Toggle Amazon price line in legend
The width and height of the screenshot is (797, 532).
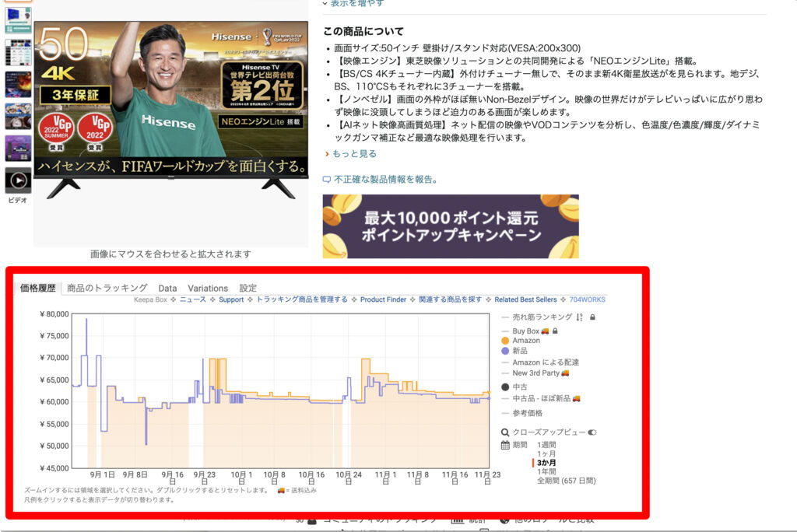pyautogui.click(x=525, y=341)
